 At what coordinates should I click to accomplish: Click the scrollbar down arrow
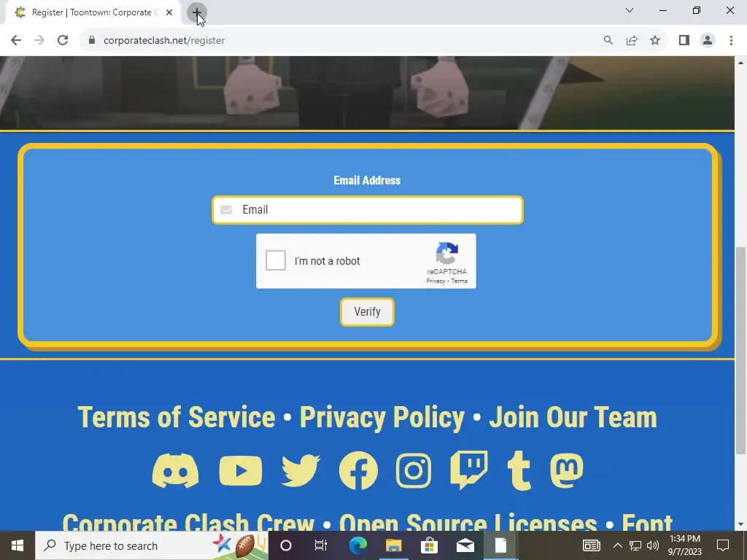(x=741, y=525)
